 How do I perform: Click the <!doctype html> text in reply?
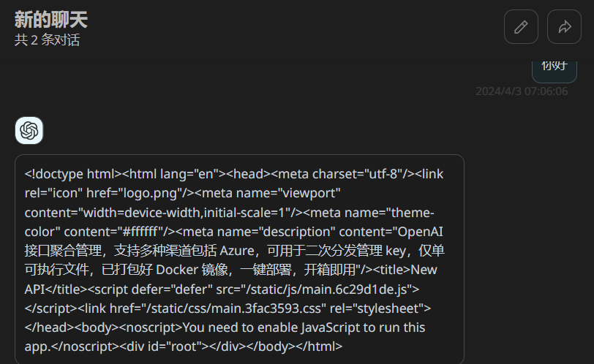click(72, 174)
